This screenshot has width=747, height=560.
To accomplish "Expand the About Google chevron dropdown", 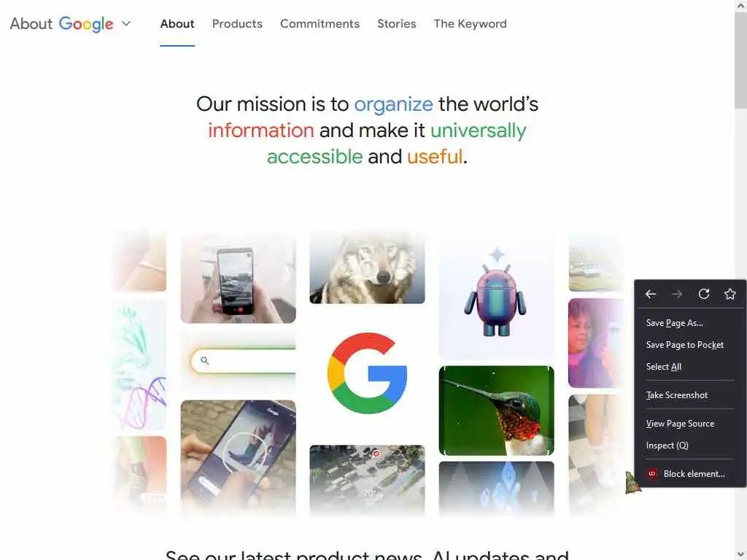I will pos(126,23).
